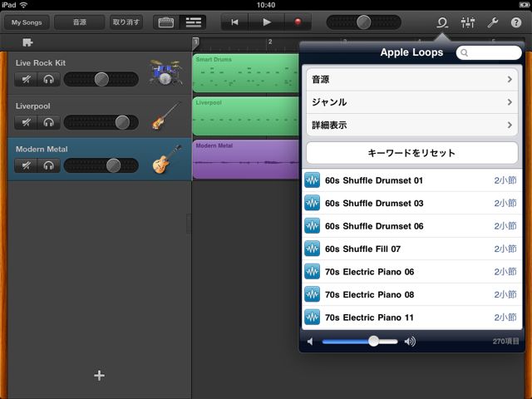Click キーワードをリセット button
This screenshot has width=532, height=399.
click(x=412, y=153)
